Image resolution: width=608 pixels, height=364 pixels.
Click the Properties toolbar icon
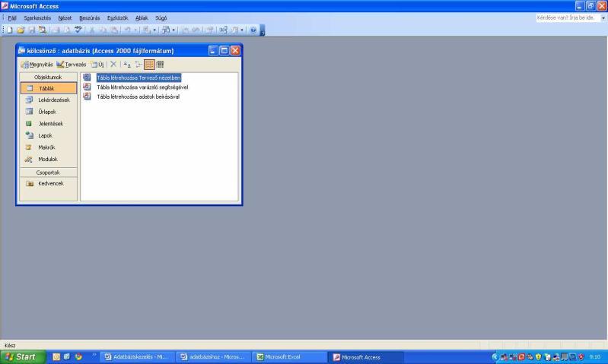210,30
